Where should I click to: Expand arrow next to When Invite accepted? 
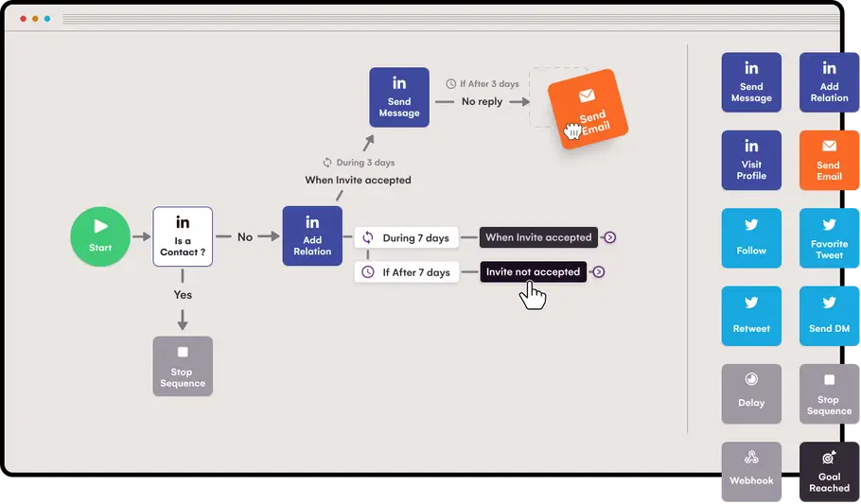point(609,237)
